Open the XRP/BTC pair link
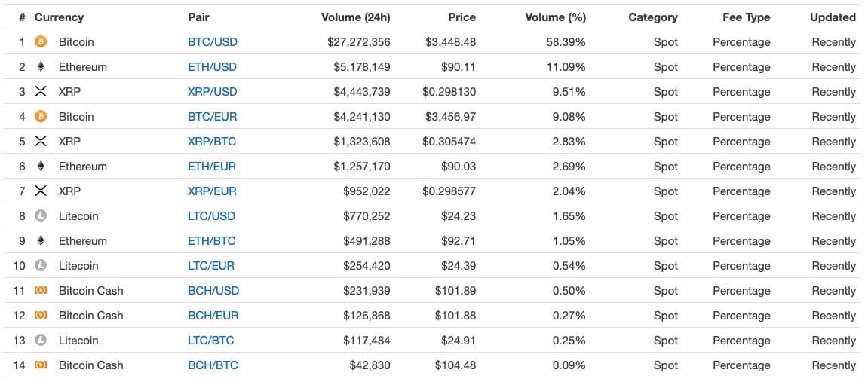This screenshot has width=868, height=382. click(x=212, y=142)
